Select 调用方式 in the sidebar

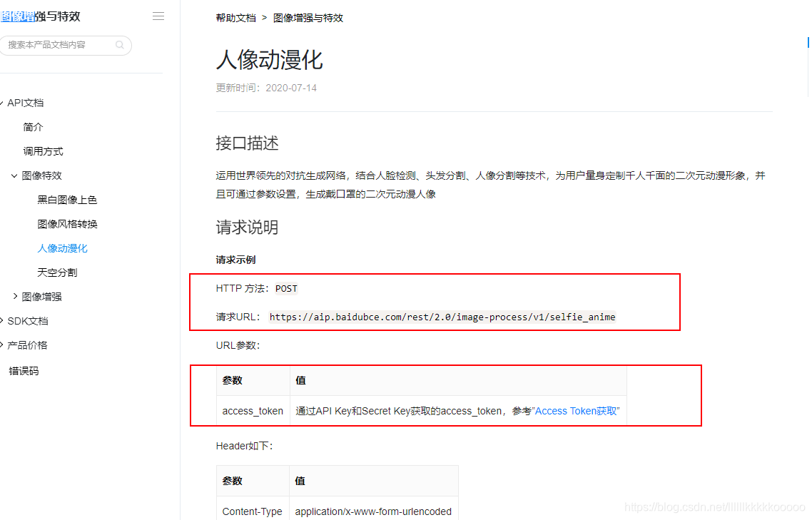[x=41, y=151]
